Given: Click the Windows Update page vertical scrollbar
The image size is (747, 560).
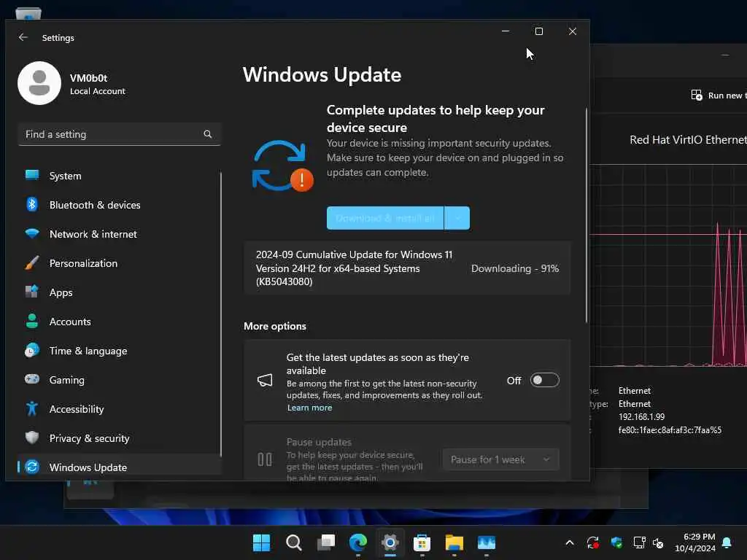Looking at the screenshot, I should [x=587, y=216].
